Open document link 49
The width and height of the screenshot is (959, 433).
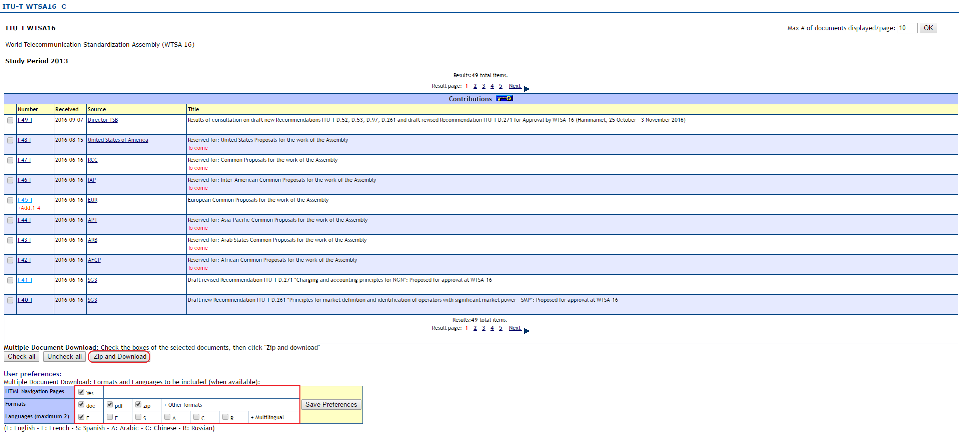coord(24,120)
